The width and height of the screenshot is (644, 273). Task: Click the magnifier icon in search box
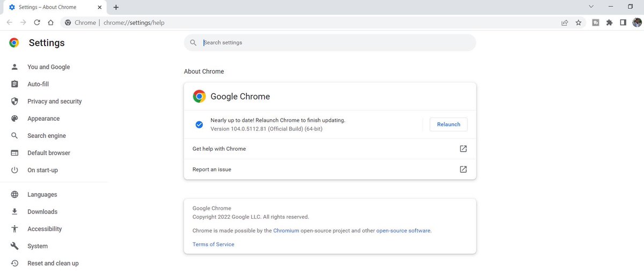click(193, 42)
